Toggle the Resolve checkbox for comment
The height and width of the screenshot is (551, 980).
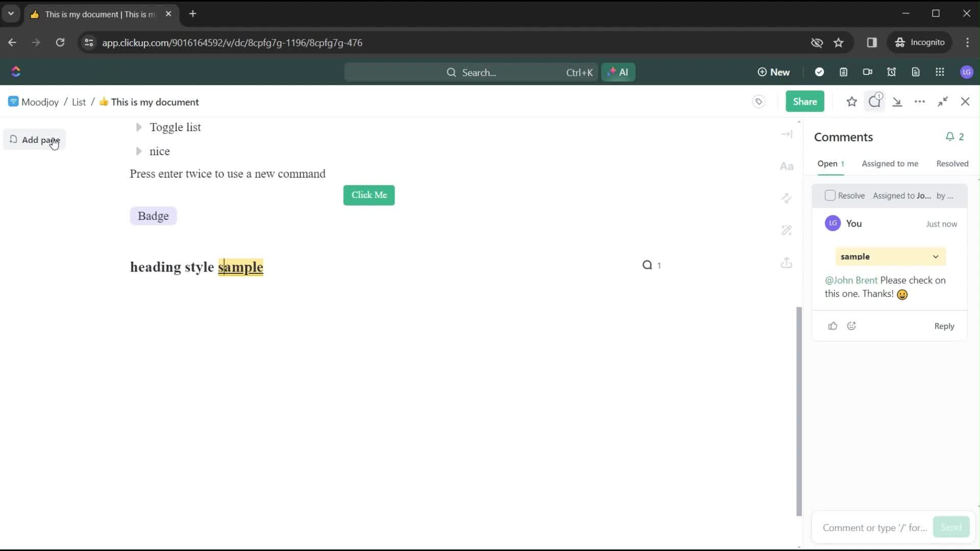click(x=829, y=196)
